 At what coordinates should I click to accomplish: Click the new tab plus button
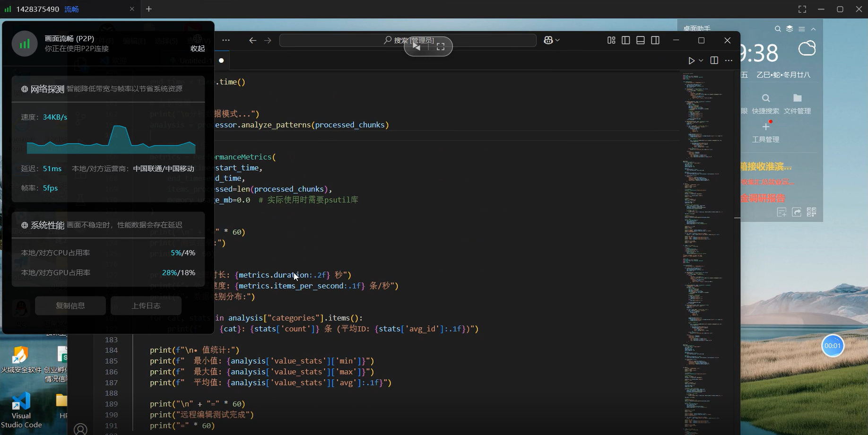pyautogui.click(x=149, y=9)
